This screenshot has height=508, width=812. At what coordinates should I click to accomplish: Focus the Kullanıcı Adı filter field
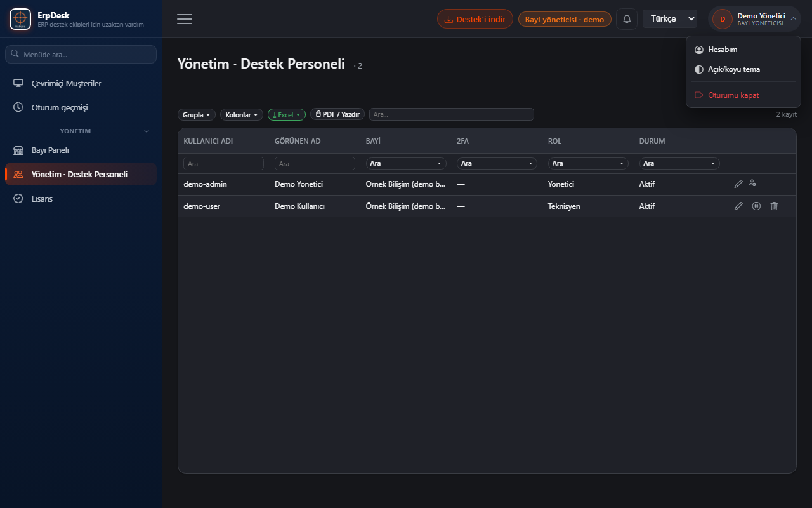[223, 164]
